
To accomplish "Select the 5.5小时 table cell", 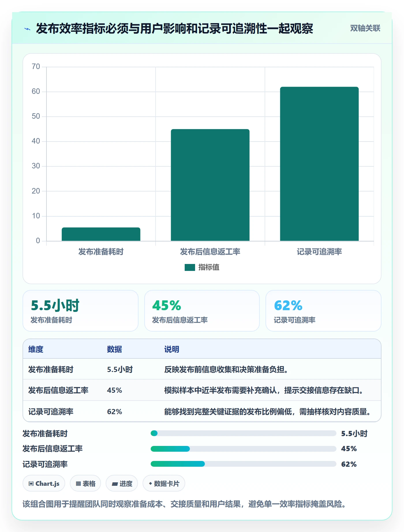I will [x=120, y=370].
